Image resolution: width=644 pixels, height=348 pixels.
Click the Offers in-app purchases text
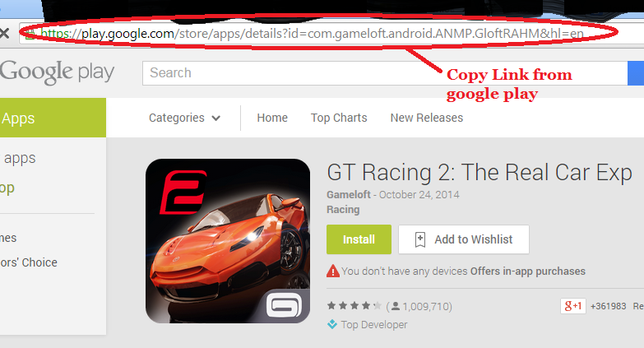528,271
